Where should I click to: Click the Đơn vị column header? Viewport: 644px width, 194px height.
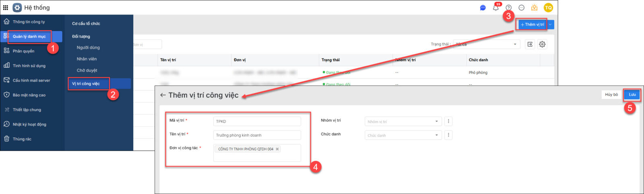click(x=239, y=60)
